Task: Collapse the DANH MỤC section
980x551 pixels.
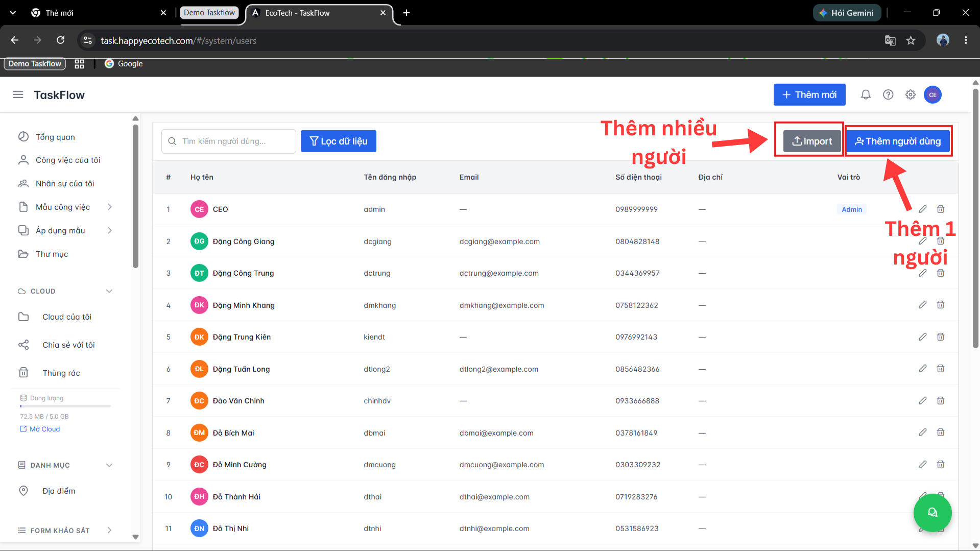Action: (x=109, y=465)
